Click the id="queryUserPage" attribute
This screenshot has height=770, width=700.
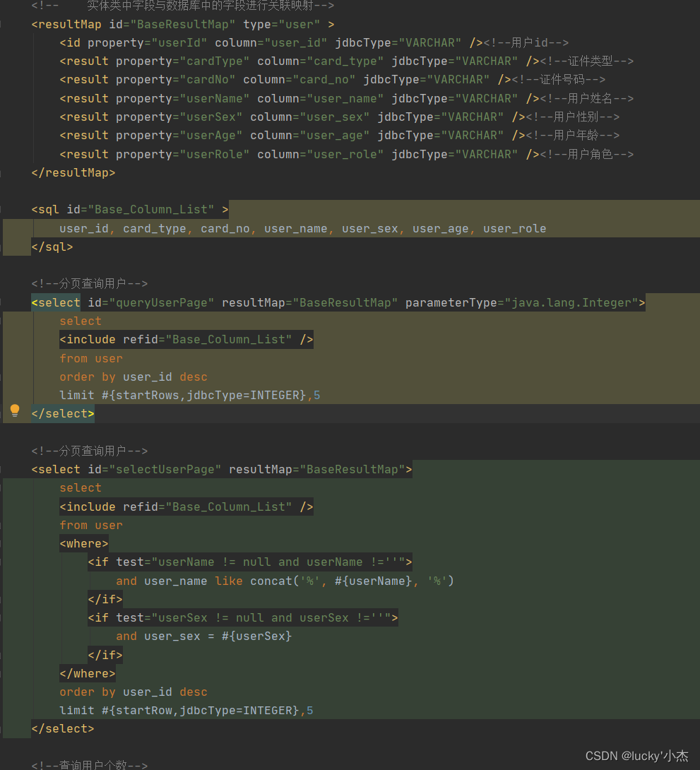(151, 303)
